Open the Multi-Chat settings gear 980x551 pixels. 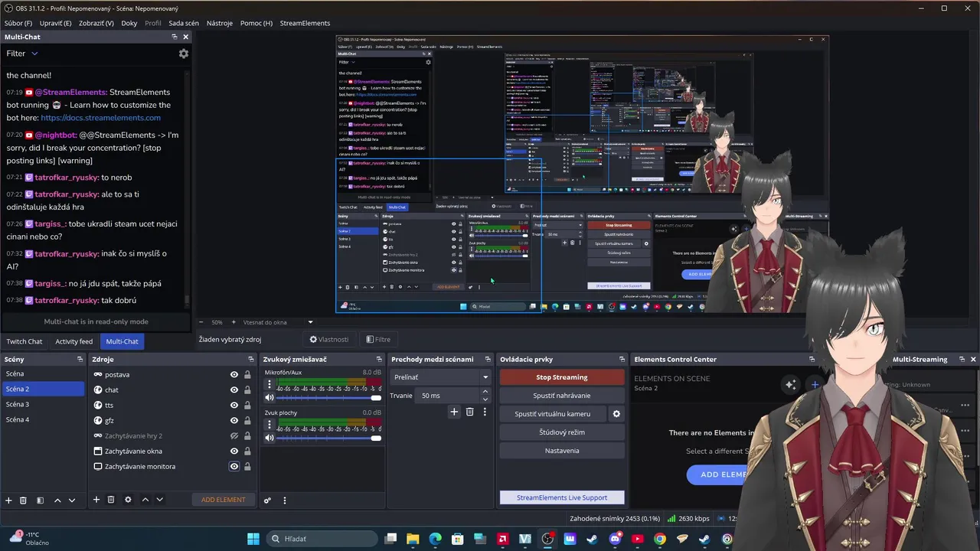pyautogui.click(x=183, y=54)
